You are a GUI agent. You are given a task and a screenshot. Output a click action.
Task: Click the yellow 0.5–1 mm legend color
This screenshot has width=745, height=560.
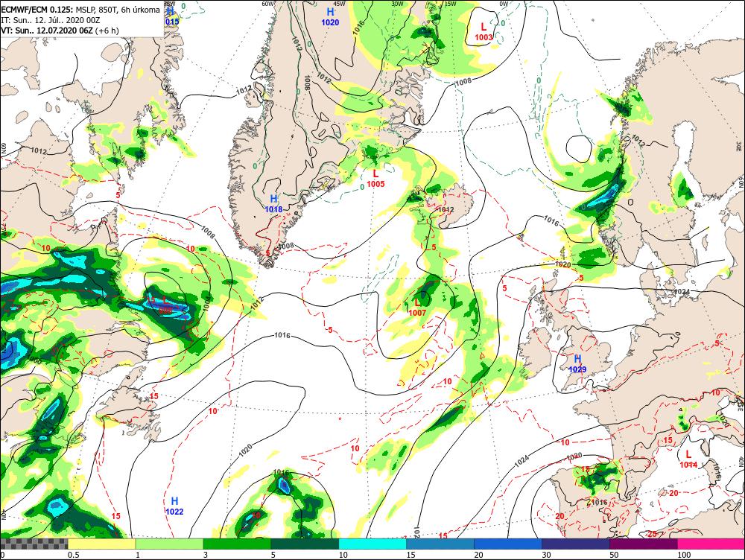(x=101, y=544)
